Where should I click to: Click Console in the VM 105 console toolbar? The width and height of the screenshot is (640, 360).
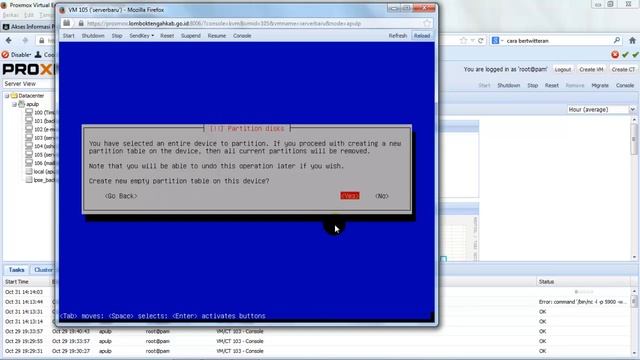(242, 36)
